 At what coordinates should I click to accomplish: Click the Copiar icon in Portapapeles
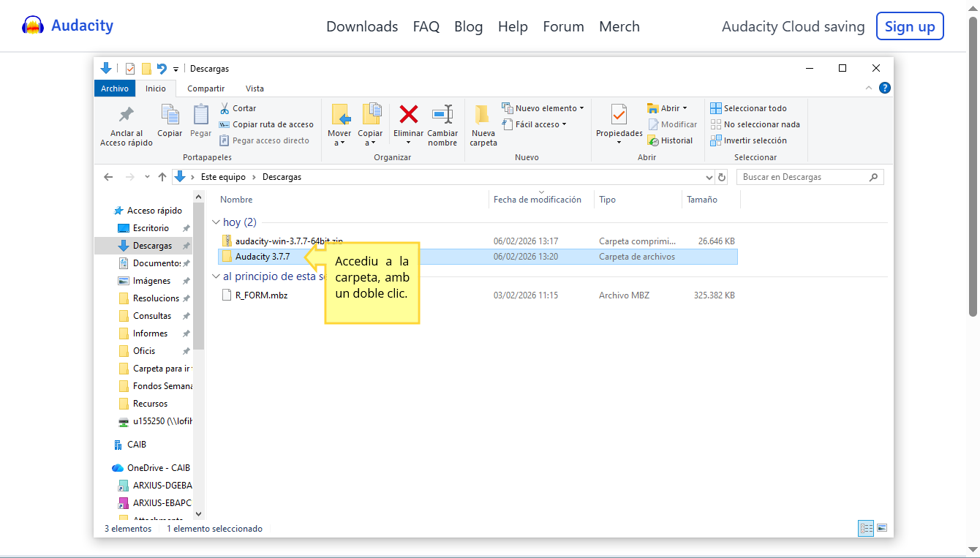(x=170, y=115)
